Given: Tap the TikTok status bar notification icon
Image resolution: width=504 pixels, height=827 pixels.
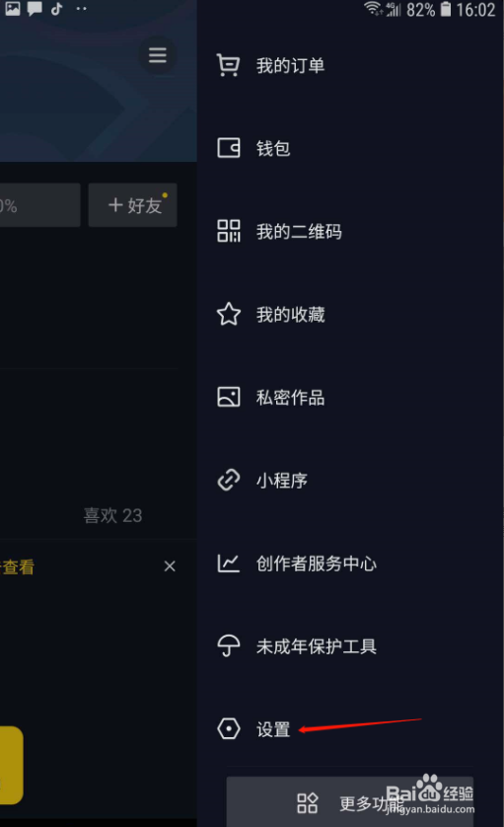Looking at the screenshot, I should pyautogui.click(x=56, y=9).
